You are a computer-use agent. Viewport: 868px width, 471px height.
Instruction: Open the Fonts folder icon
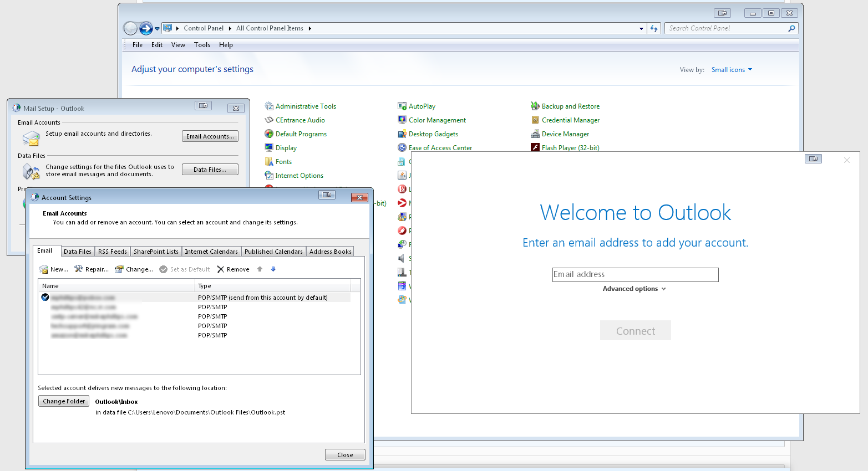pyautogui.click(x=269, y=162)
